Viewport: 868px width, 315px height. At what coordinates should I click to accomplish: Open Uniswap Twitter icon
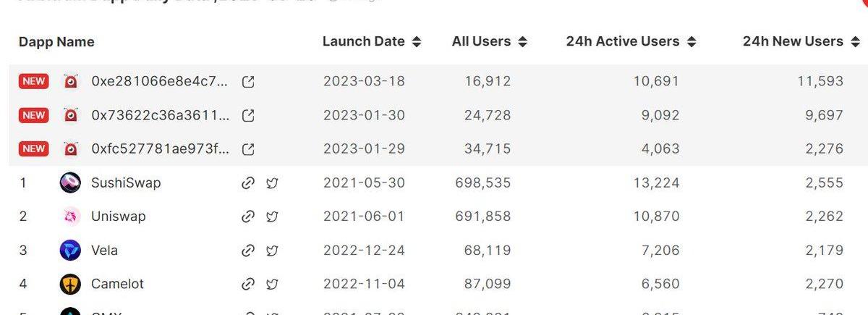coord(272,217)
